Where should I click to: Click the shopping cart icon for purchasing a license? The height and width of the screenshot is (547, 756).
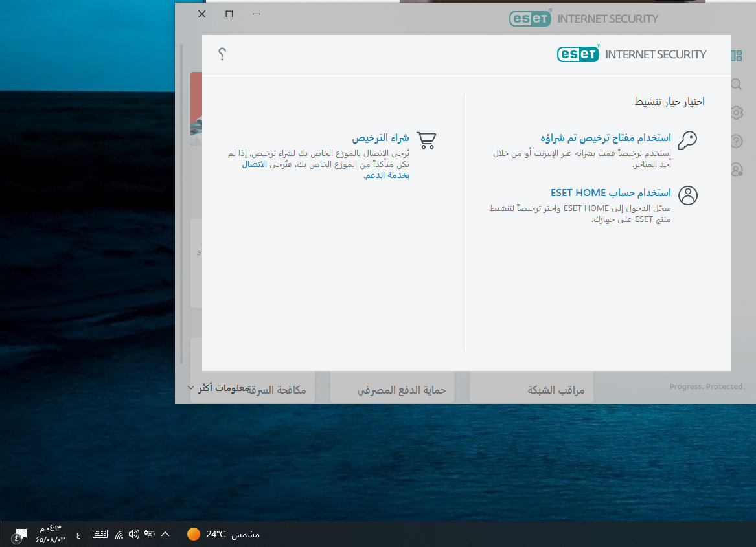click(426, 140)
